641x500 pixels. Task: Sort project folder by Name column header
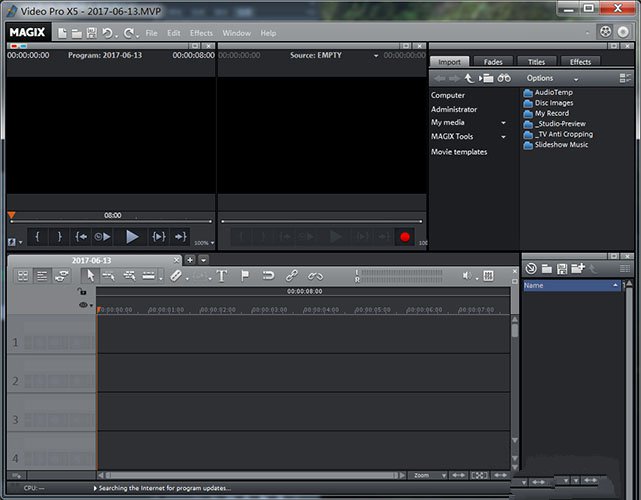click(572, 285)
